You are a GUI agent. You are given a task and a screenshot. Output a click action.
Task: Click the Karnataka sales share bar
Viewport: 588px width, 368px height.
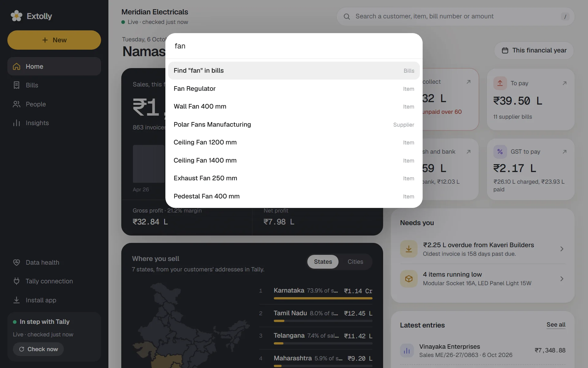pos(323,298)
